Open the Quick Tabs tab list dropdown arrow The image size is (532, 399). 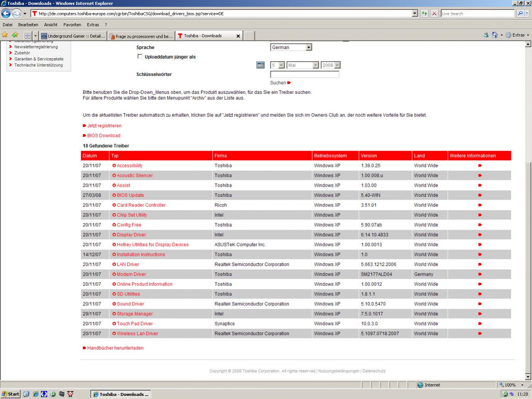click(35, 36)
